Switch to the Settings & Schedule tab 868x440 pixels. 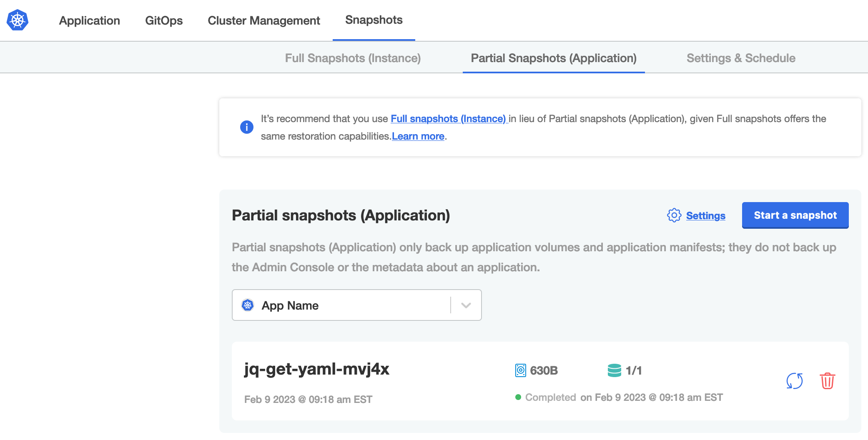[x=740, y=58]
